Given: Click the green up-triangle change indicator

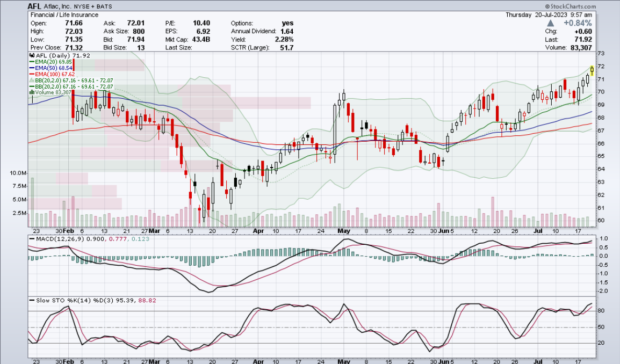Looking at the screenshot, I should coord(550,23).
